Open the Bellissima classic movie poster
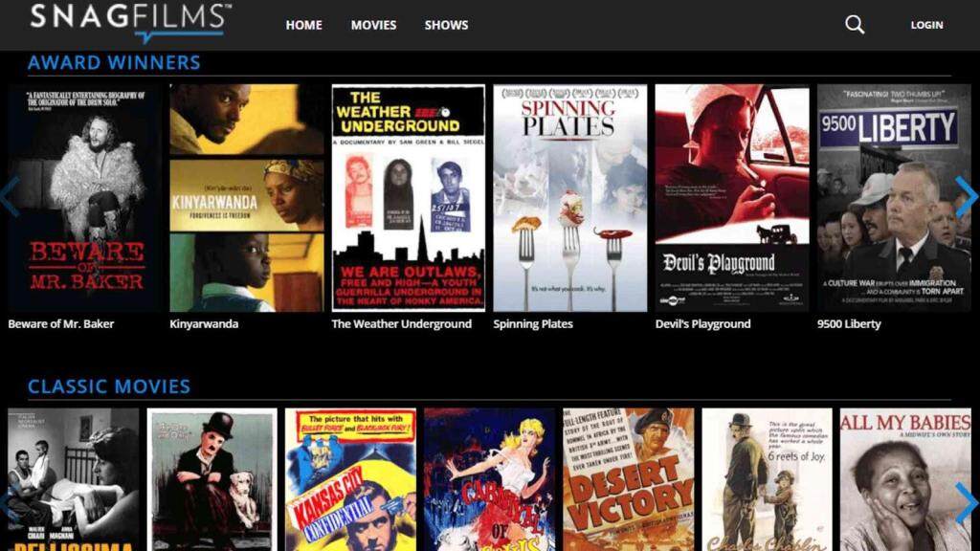This screenshot has width=980, height=551. click(73, 480)
